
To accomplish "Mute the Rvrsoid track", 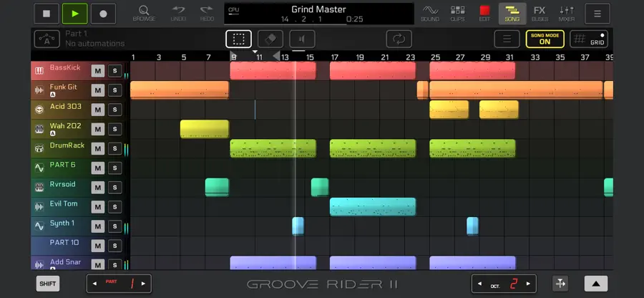I will (98, 188).
